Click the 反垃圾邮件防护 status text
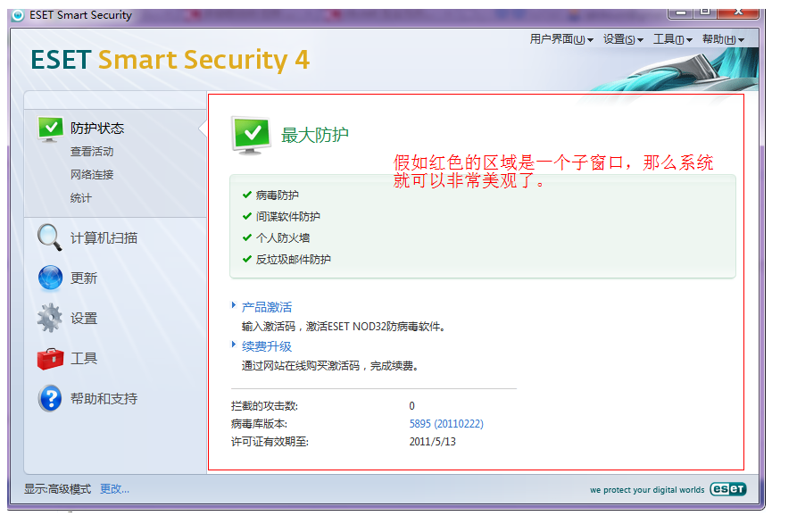797x532 pixels. tap(294, 259)
